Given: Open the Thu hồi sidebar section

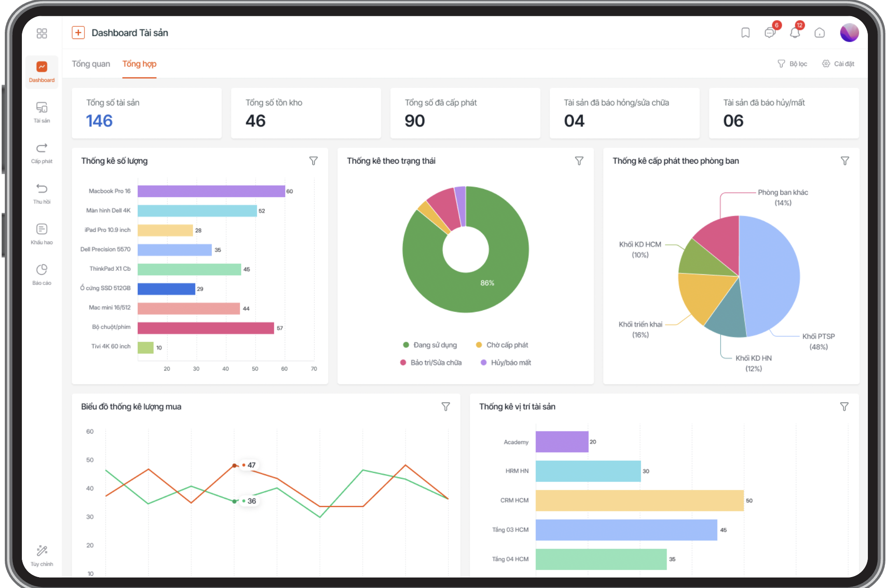Looking at the screenshot, I should click(x=42, y=193).
